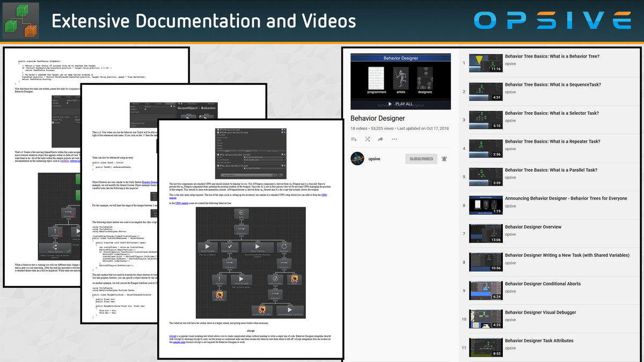This screenshot has height=362, width=644.
Task: Click the 'Extensive Documentation and Videos' heading
Action: coord(204,21)
